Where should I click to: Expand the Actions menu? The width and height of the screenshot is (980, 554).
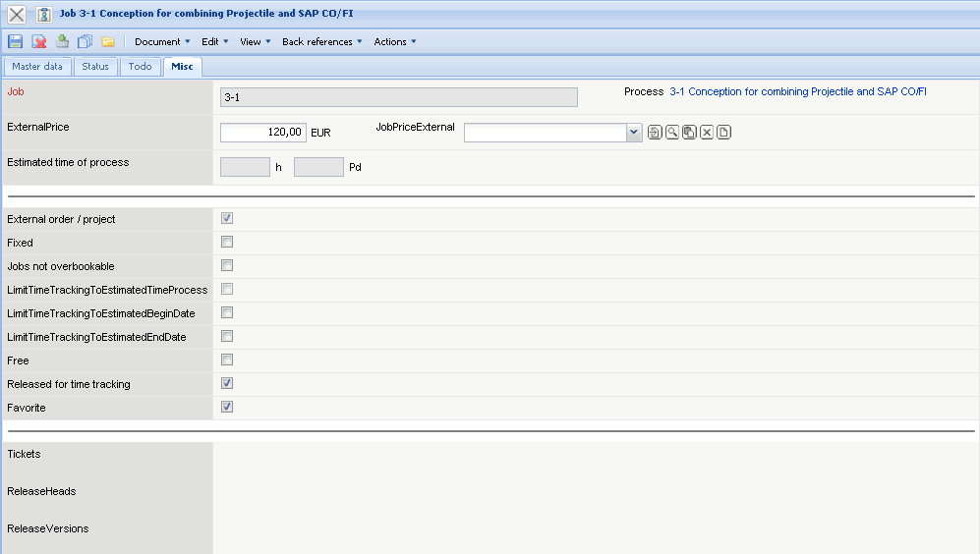pyautogui.click(x=395, y=42)
